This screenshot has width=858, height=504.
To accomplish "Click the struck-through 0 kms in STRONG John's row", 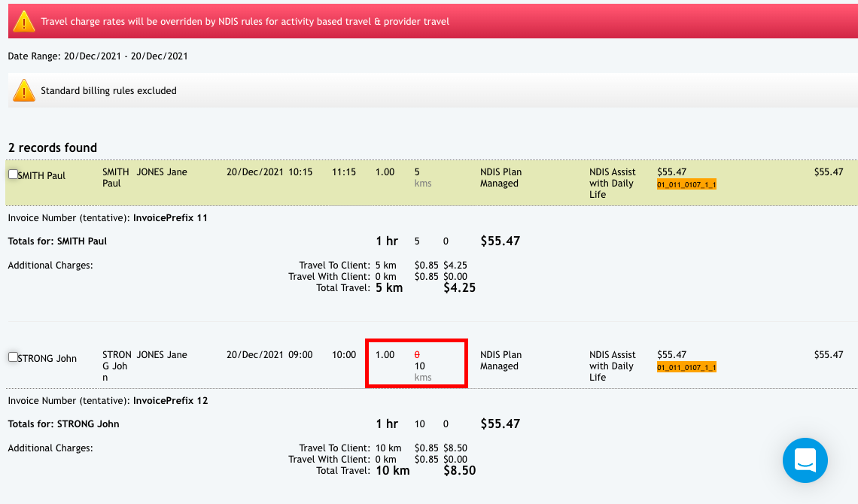I will (x=418, y=355).
